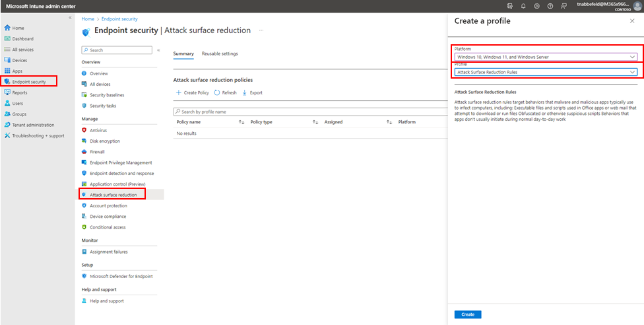The width and height of the screenshot is (644, 325).
Task: Collapse the Endpoint security menu pane
Action: (x=158, y=50)
